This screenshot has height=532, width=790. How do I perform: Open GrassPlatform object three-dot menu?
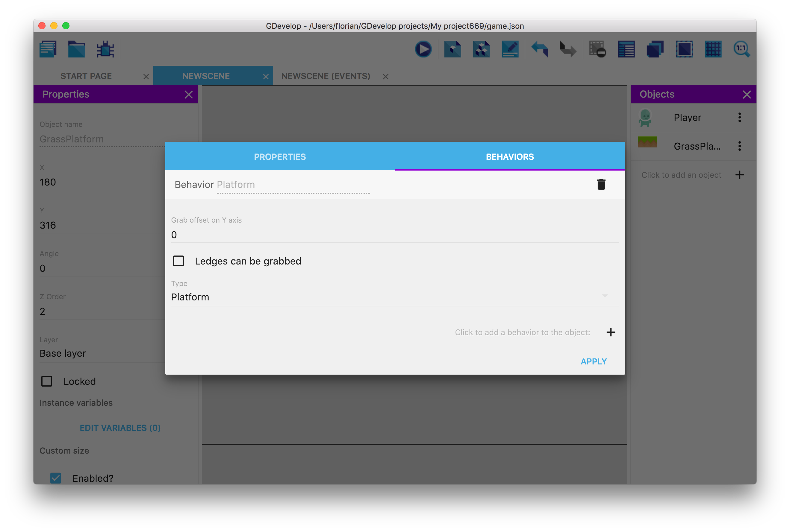pos(739,146)
